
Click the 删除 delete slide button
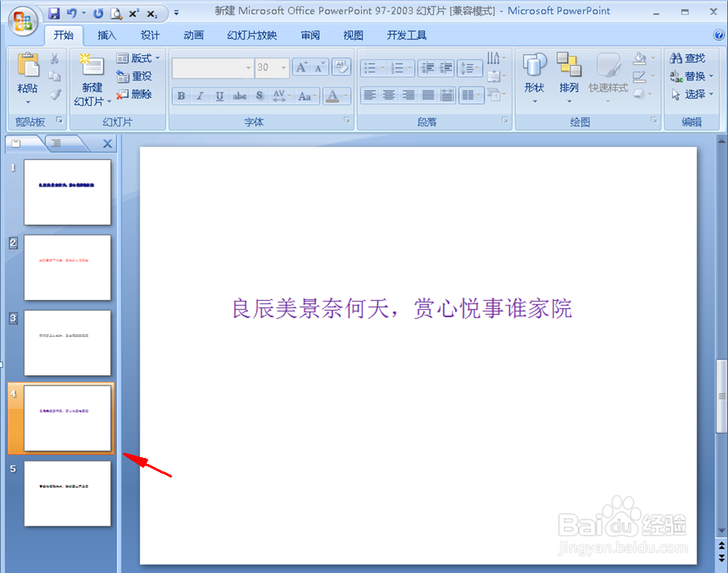[x=134, y=94]
